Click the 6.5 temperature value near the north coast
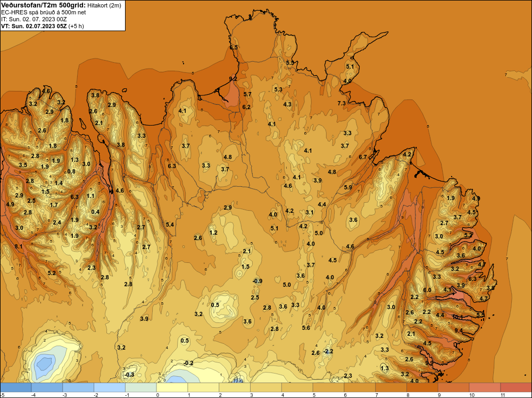Image resolution: width=532 pixels, height=398 pixels. pyautogui.click(x=234, y=47)
